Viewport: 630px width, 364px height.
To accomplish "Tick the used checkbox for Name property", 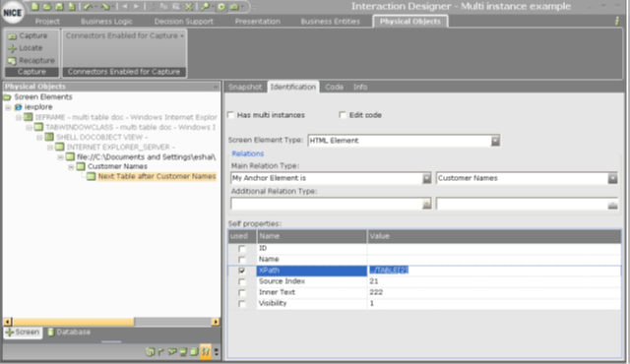I will tap(241, 260).
